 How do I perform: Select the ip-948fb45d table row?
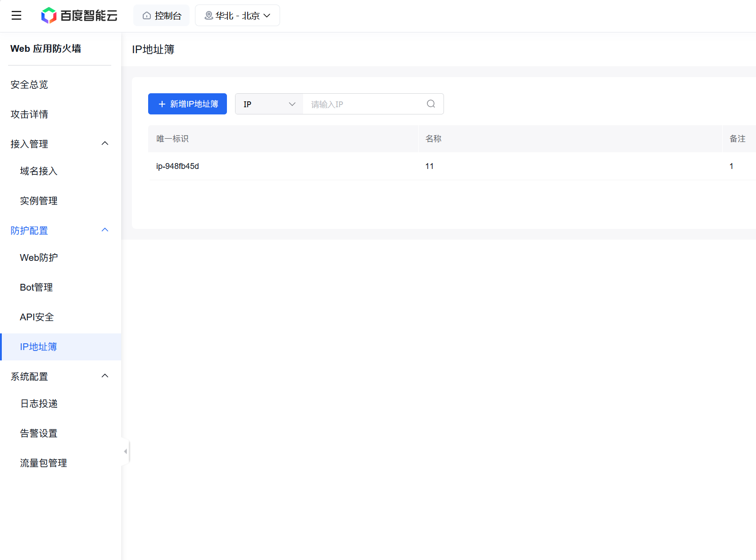tap(177, 166)
